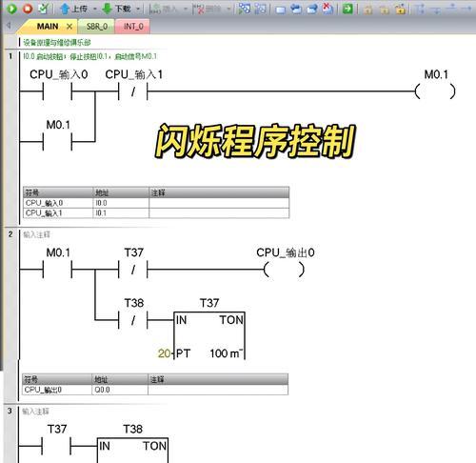The height and width of the screenshot is (463, 476).
Task: Switch to the INT_0 tab
Action: [x=133, y=27]
